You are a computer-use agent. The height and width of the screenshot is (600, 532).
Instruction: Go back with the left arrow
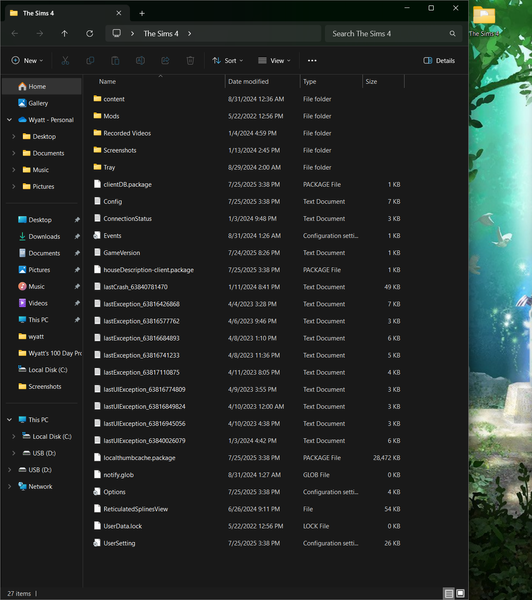click(x=15, y=34)
